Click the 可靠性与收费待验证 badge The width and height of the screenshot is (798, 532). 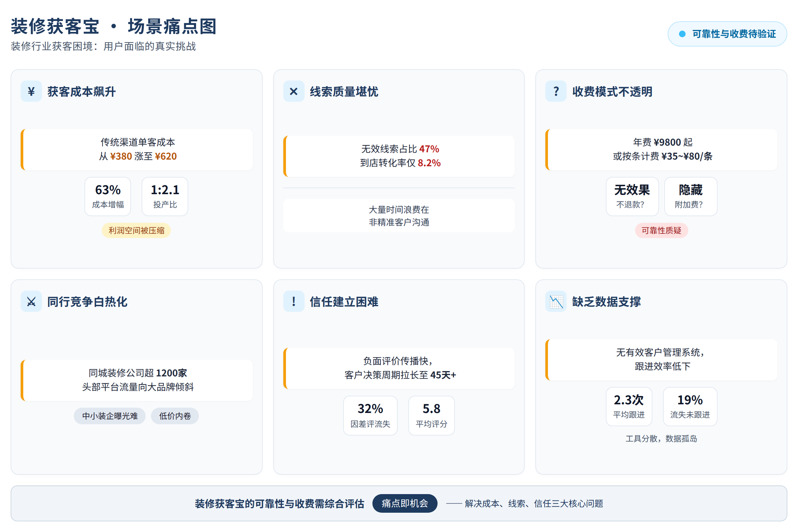click(x=728, y=34)
